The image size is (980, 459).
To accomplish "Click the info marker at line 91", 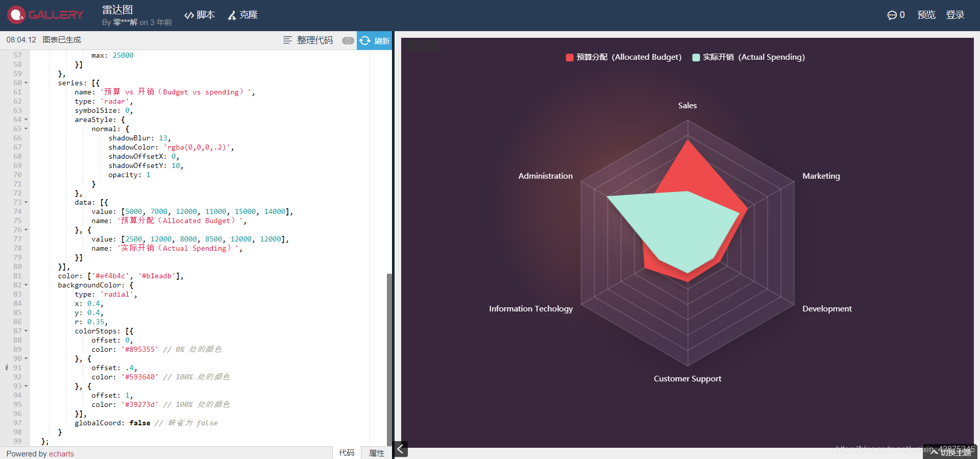I will point(6,368).
